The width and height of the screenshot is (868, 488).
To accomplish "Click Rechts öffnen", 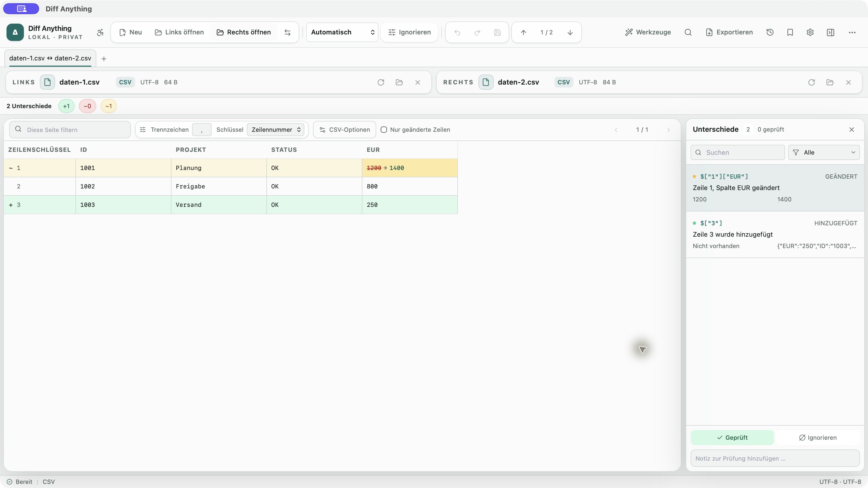I will 244,32.
